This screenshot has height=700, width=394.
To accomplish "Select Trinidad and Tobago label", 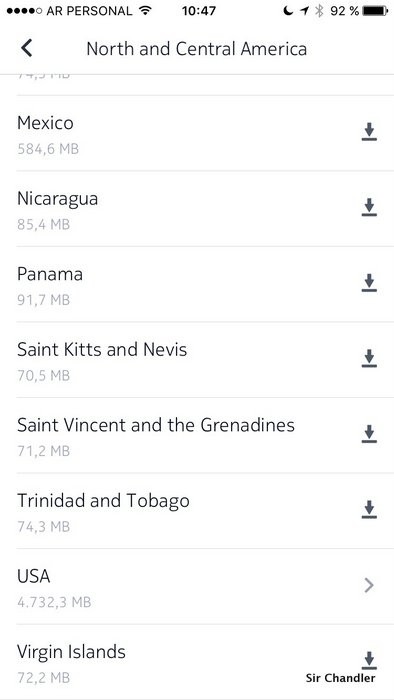I will pyautogui.click(x=103, y=501).
